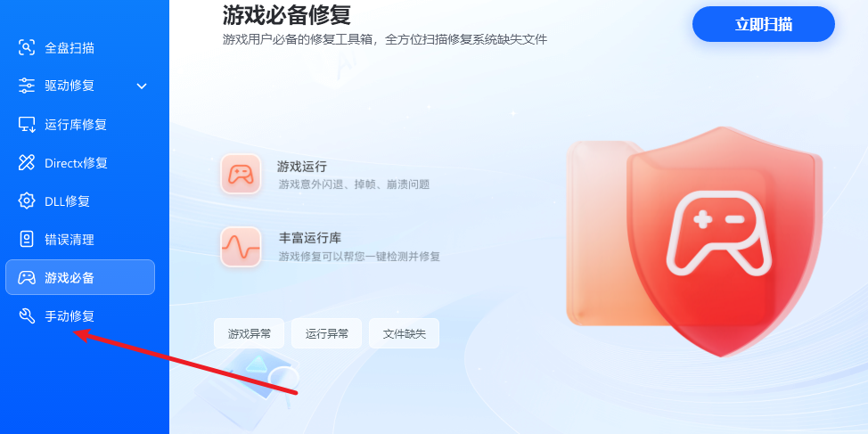The height and width of the screenshot is (434, 868).
Task: Select the 运行异常 tag
Action: pos(326,334)
